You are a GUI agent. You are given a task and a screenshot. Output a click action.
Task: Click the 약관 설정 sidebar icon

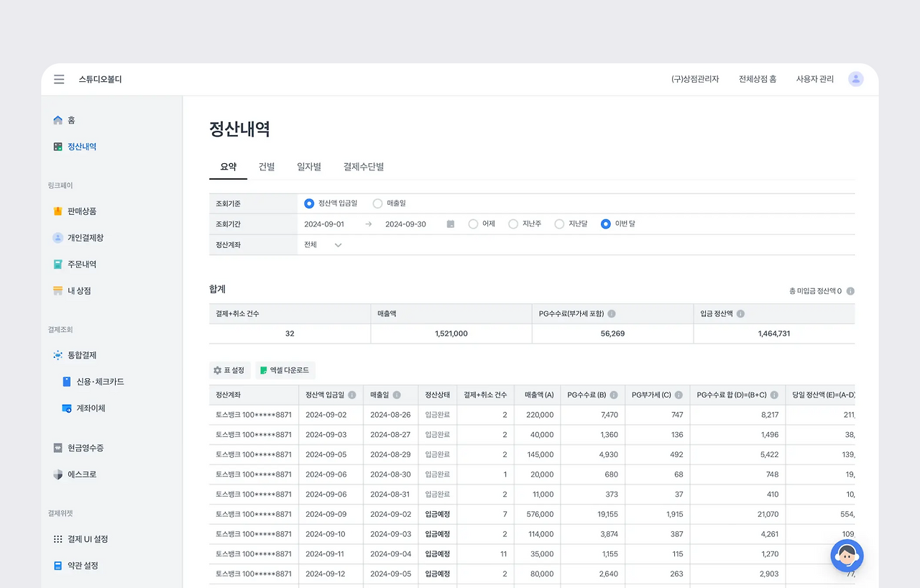click(58, 566)
